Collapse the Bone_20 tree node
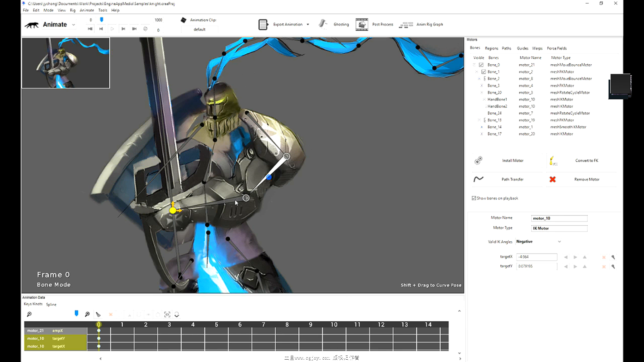Screen dimensions: 644x362 point(481,92)
